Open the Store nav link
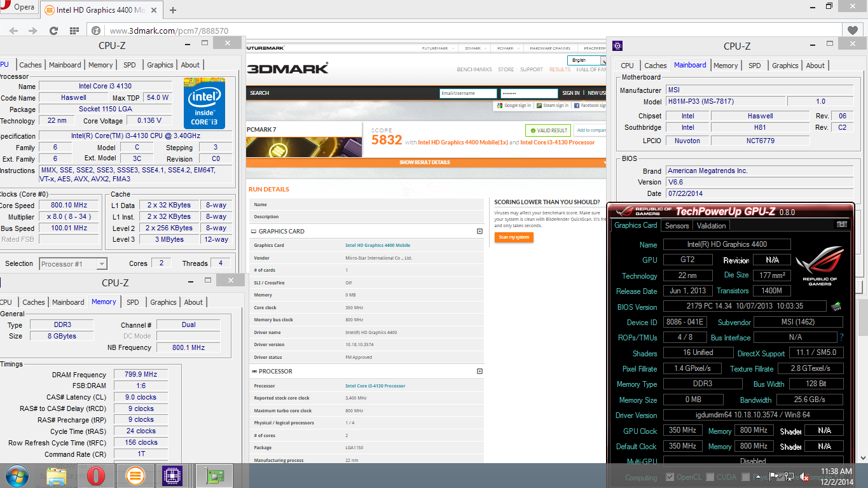 pos(506,69)
